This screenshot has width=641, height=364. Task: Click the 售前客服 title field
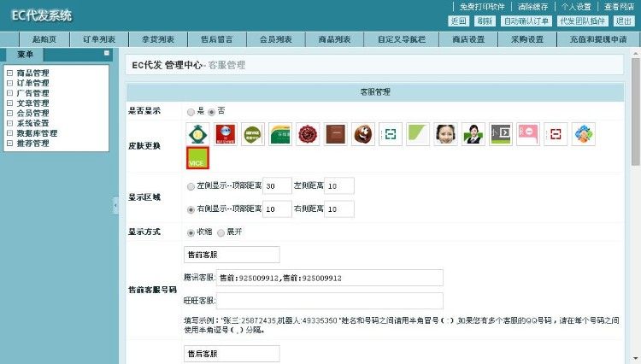[232, 255]
